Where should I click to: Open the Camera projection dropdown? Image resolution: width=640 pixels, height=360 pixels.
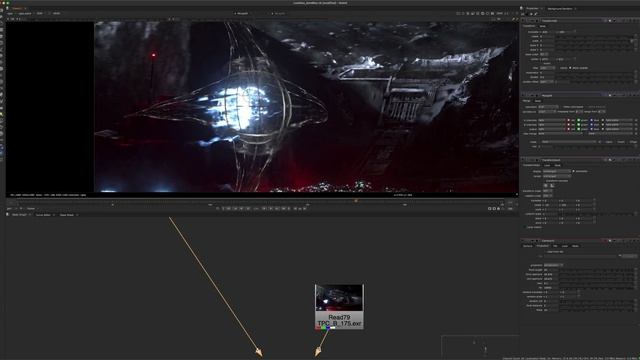click(x=553, y=265)
